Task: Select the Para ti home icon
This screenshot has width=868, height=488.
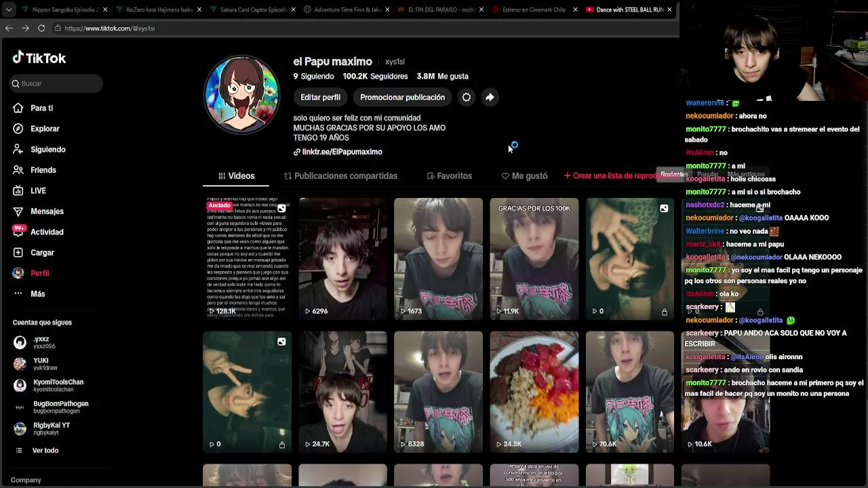Action: pyautogui.click(x=18, y=108)
